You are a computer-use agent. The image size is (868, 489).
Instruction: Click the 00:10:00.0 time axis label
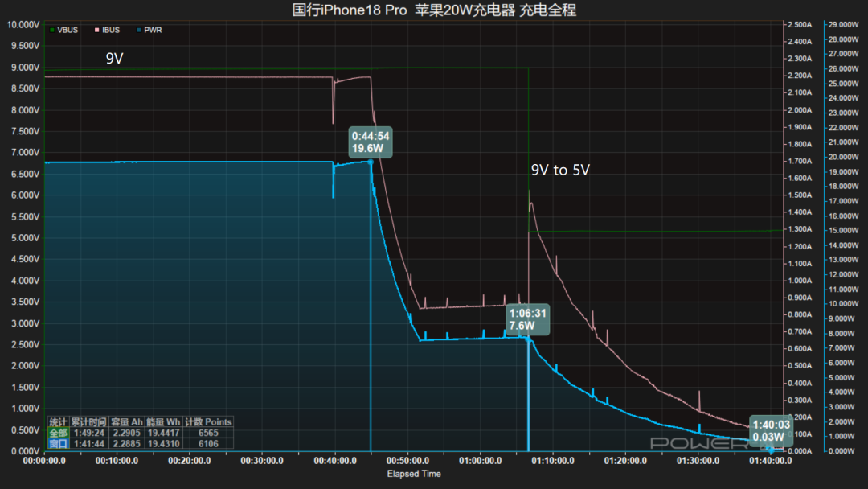pos(117,461)
